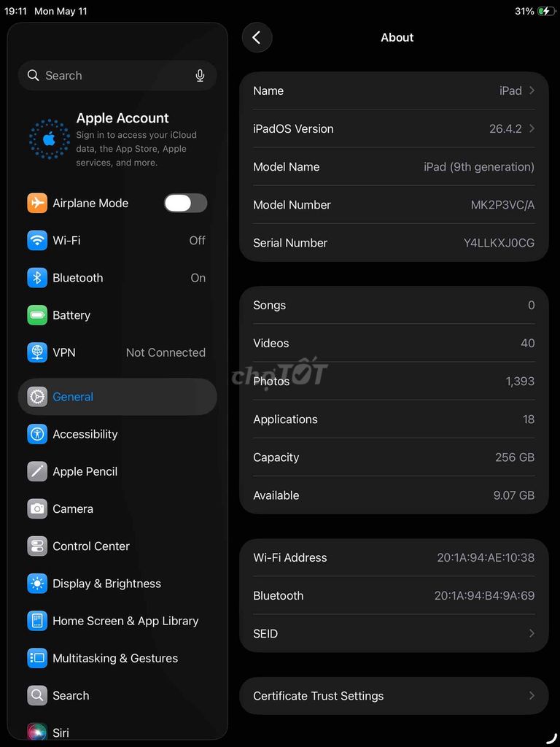
Task: Tap the About page title
Action: pos(397,38)
